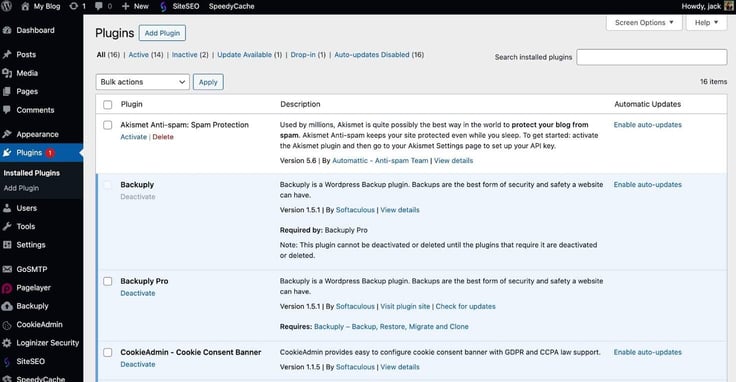Click the Plugin column header
This screenshot has width=736, height=382.
click(x=131, y=104)
